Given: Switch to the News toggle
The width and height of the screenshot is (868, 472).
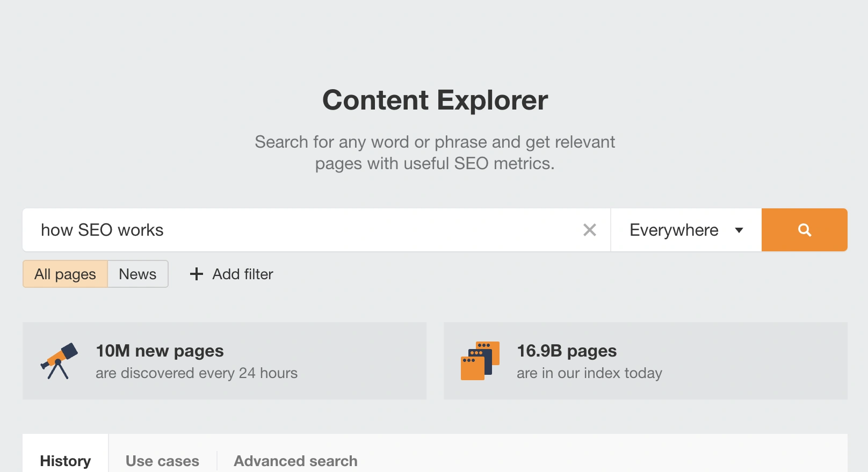Looking at the screenshot, I should [x=138, y=274].
